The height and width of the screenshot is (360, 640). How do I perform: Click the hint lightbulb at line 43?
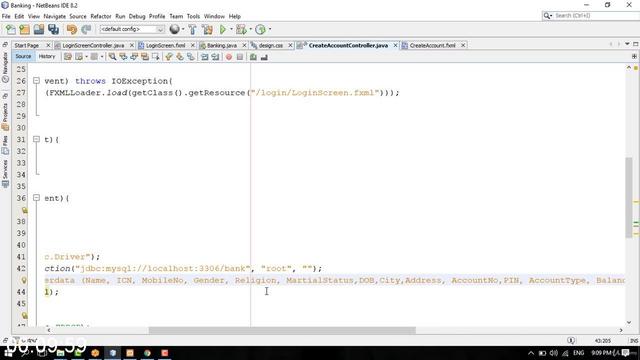coord(24,280)
